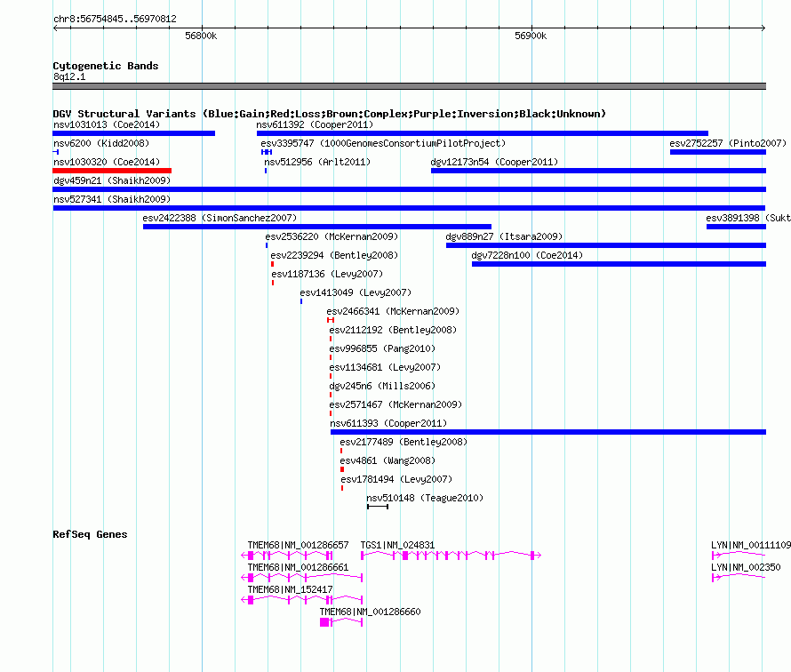This screenshot has height=672, width=791.
Task: Click the nsv611392 (Cooper2011) gain bar
Action: pyautogui.click(x=483, y=133)
